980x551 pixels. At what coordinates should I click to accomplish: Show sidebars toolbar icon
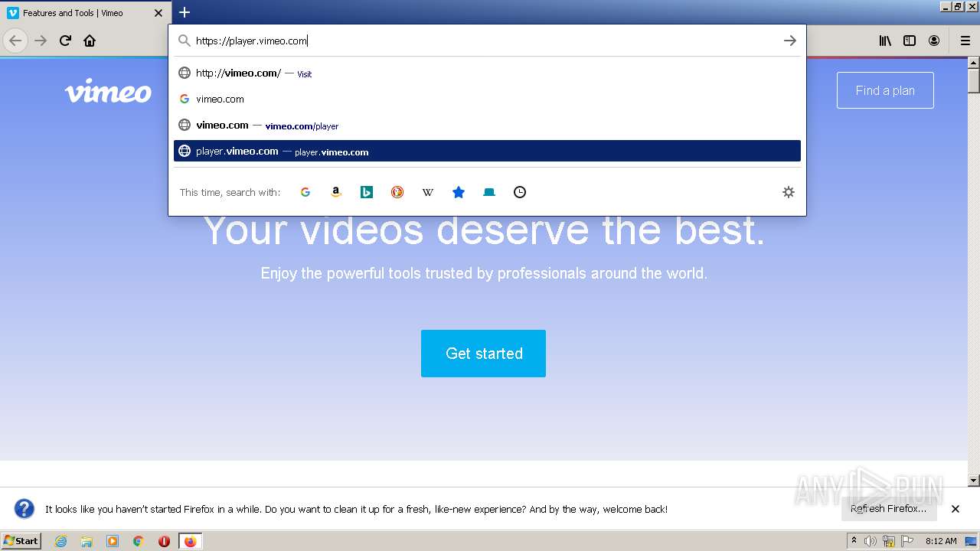910,41
